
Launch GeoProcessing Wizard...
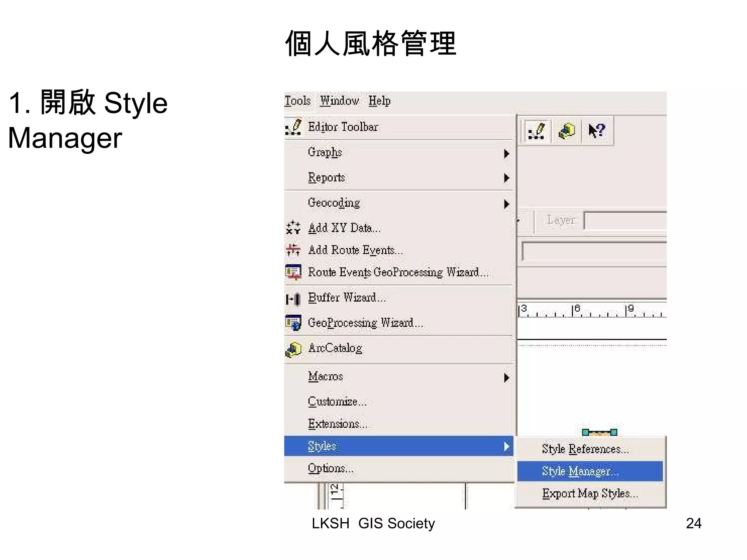(x=398, y=323)
